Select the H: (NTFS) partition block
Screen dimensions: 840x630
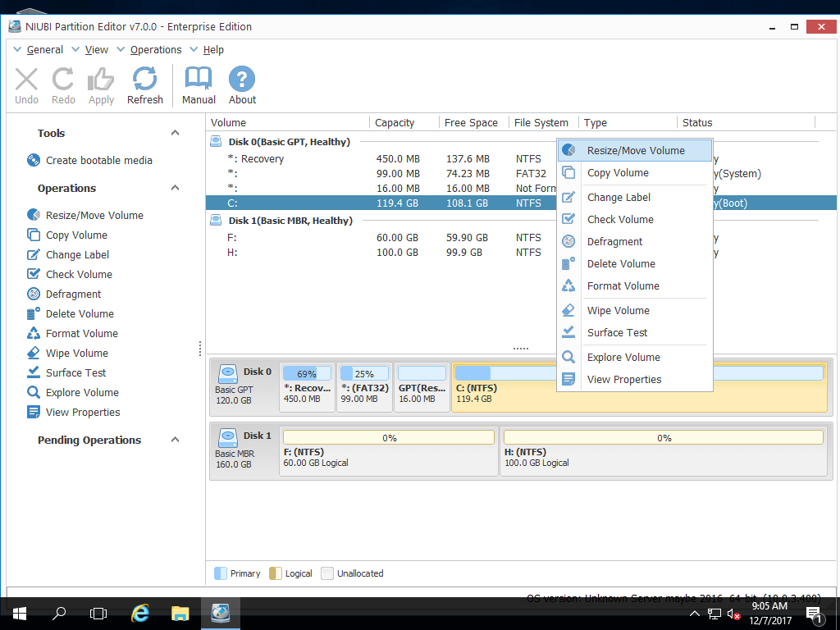(x=663, y=451)
